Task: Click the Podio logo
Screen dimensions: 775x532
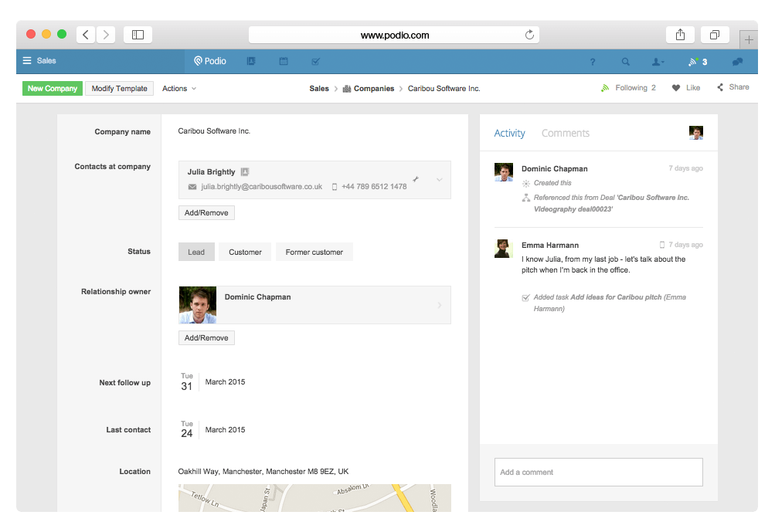Action: (210, 61)
